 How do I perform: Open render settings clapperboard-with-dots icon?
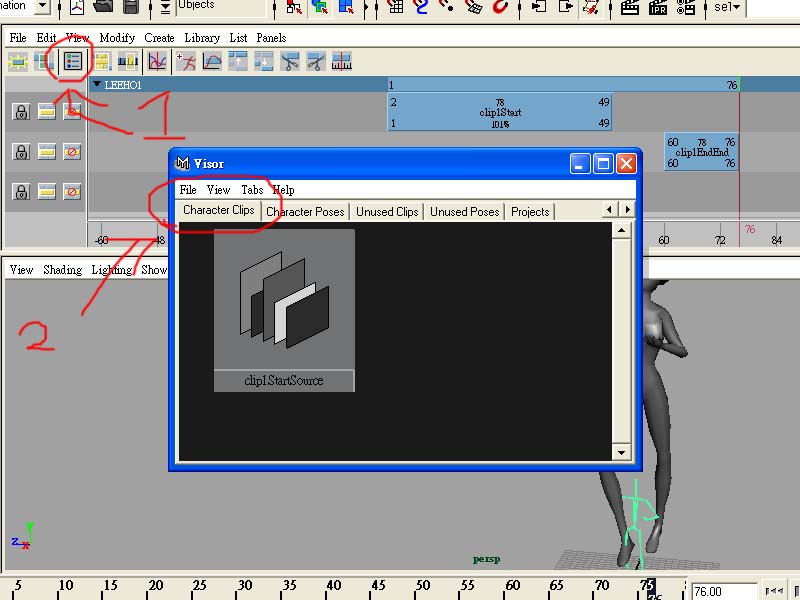coord(686,6)
